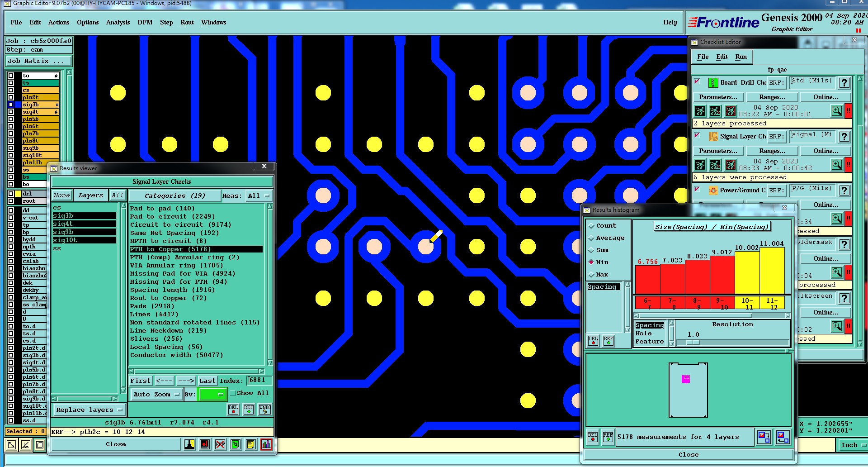Open Signal Layer Check results magnifier icon
The height and width of the screenshot is (467, 868).
point(837,165)
